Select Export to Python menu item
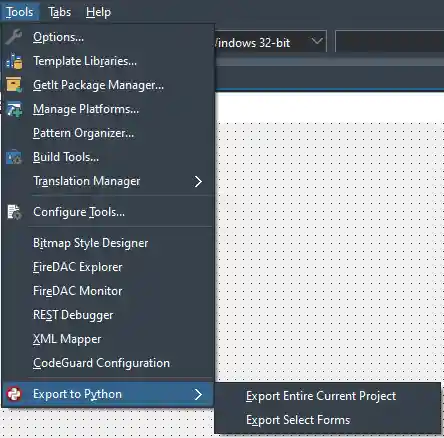Screen dimensions: 444x438 (107, 394)
